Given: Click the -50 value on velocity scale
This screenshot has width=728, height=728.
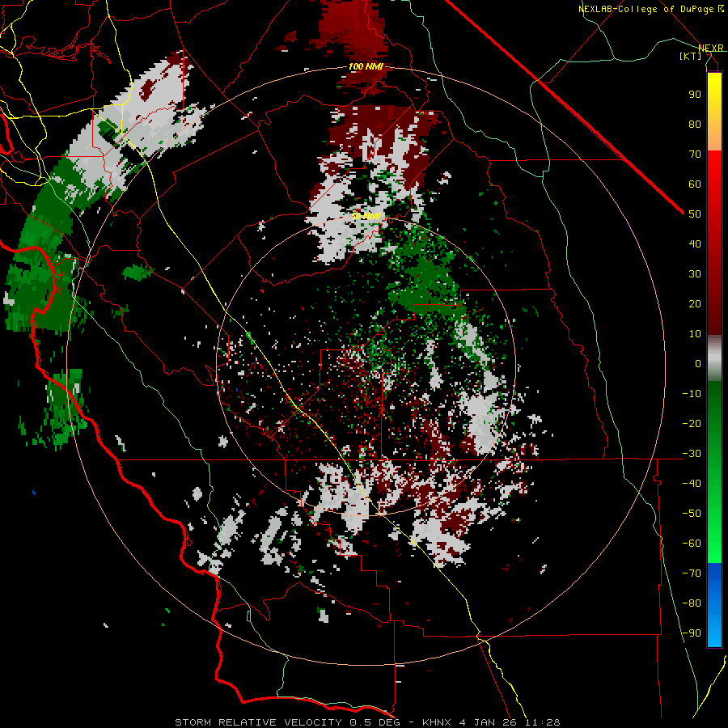Looking at the screenshot, I should click(x=692, y=514).
